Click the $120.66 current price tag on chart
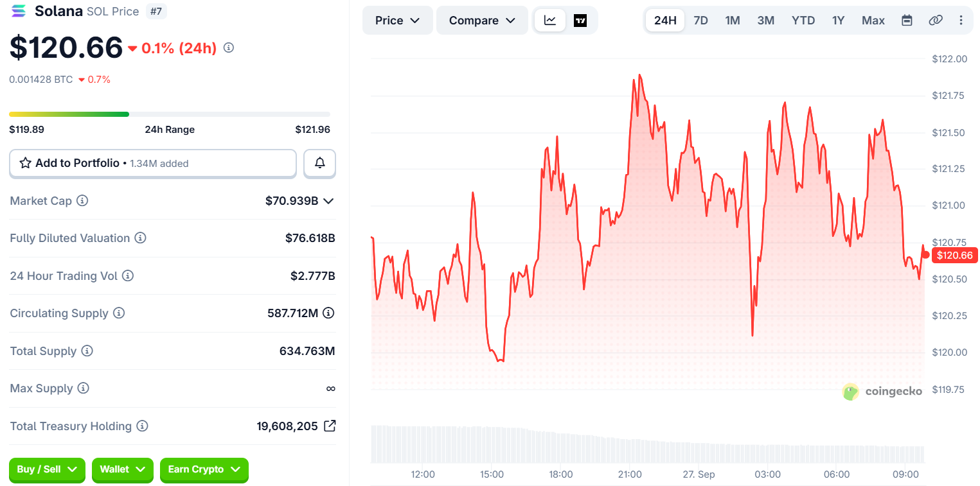This screenshot has width=980, height=486. [x=955, y=256]
